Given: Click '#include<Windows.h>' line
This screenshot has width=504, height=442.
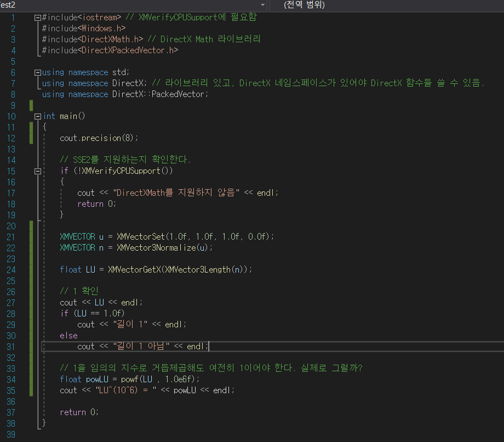Looking at the screenshot, I should pyautogui.click(x=84, y=29).
